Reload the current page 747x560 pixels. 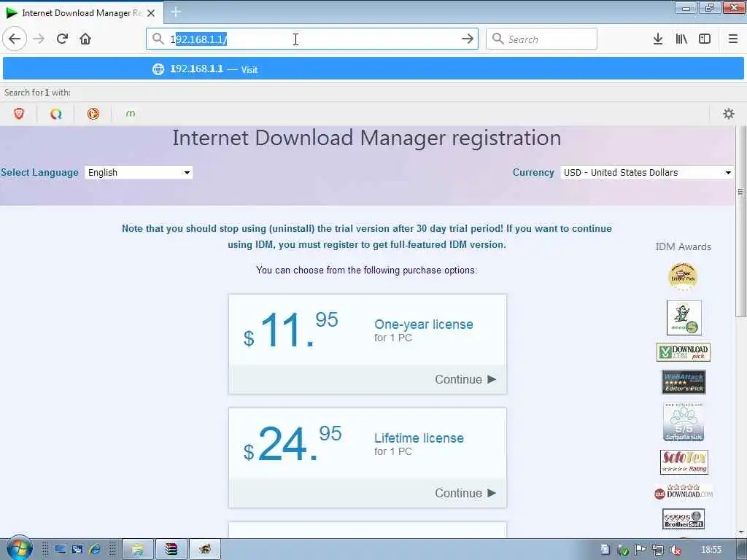(62, 39)
